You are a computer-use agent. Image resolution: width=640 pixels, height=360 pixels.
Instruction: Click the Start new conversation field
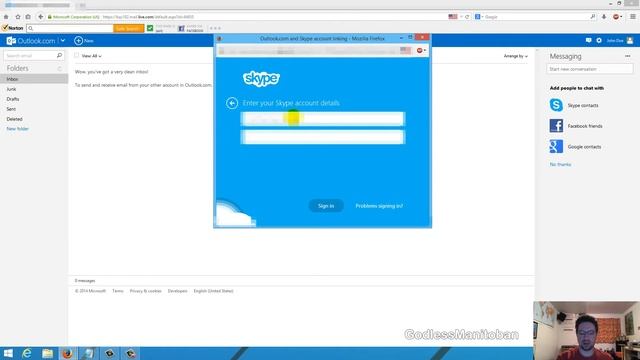[x=590, y=69]
